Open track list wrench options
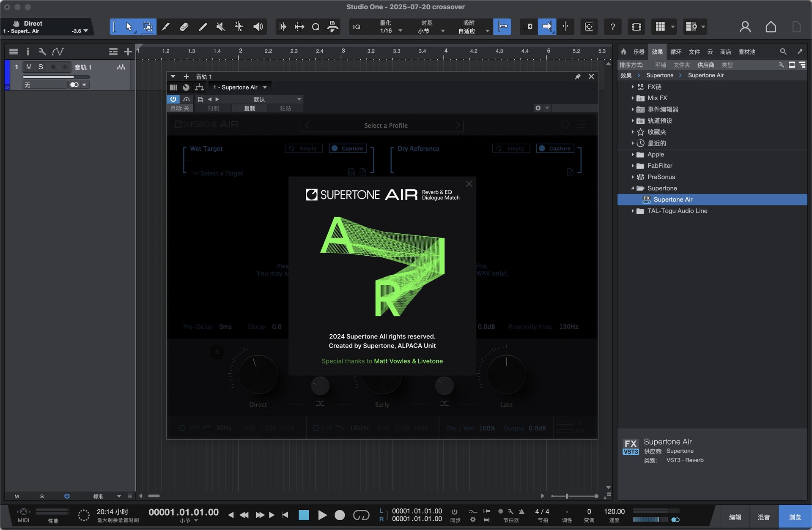Viewport: 812px width, 530px height. [42, 52]
